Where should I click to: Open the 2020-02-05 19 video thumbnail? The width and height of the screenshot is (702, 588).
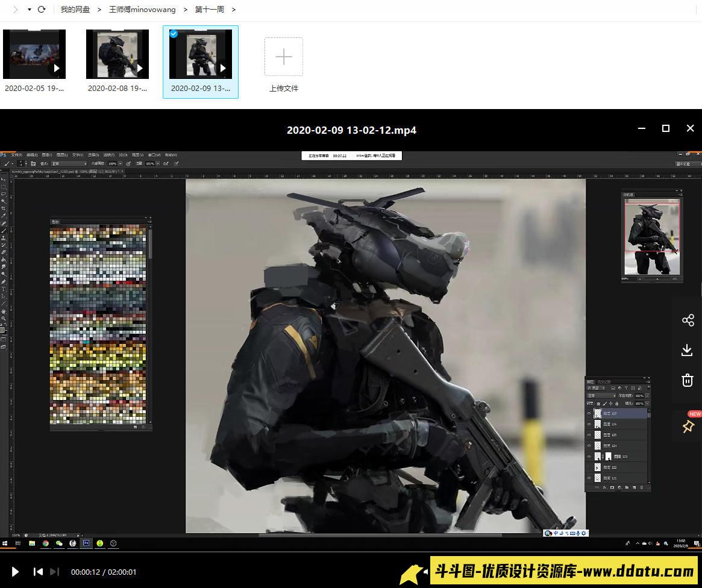coord(34,54)
